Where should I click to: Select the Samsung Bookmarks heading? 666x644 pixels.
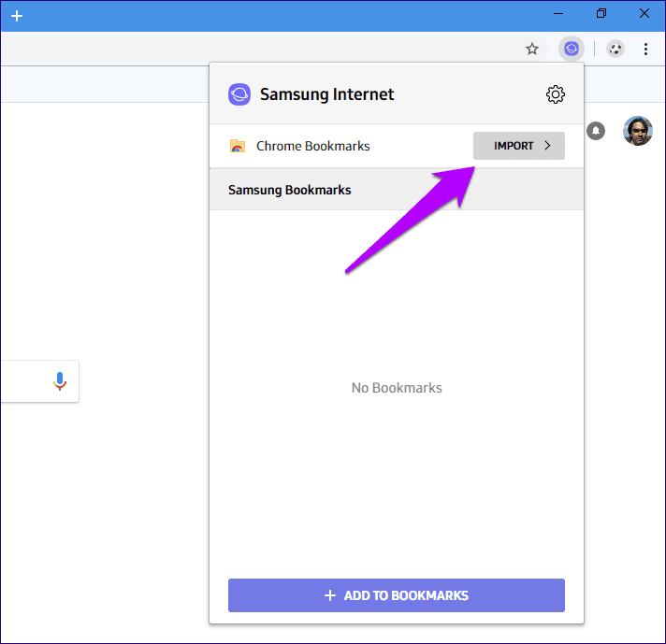click(x=290, y=190)
